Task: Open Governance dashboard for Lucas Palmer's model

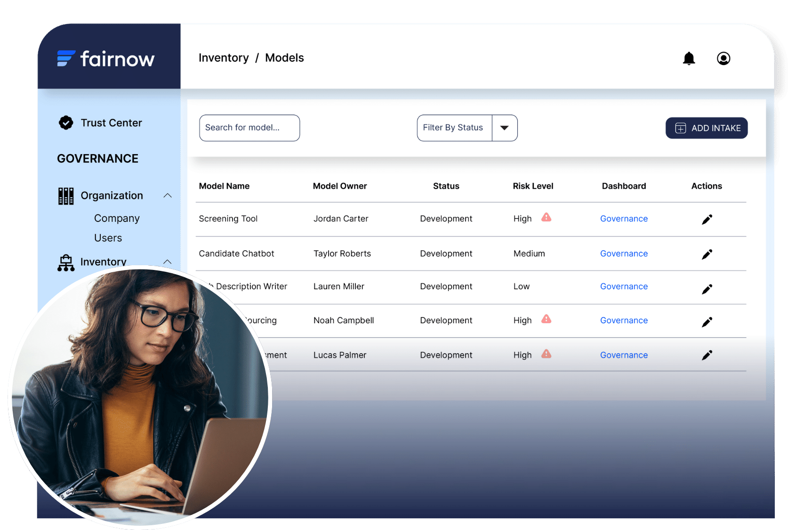Action: [x=624, y=355]
